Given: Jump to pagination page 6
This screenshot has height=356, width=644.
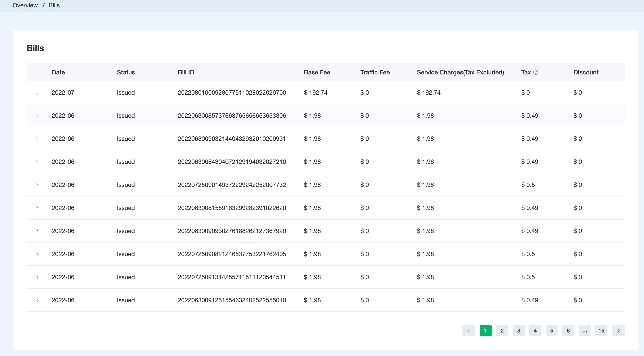Looking at the screenshot, I should 568,331.
